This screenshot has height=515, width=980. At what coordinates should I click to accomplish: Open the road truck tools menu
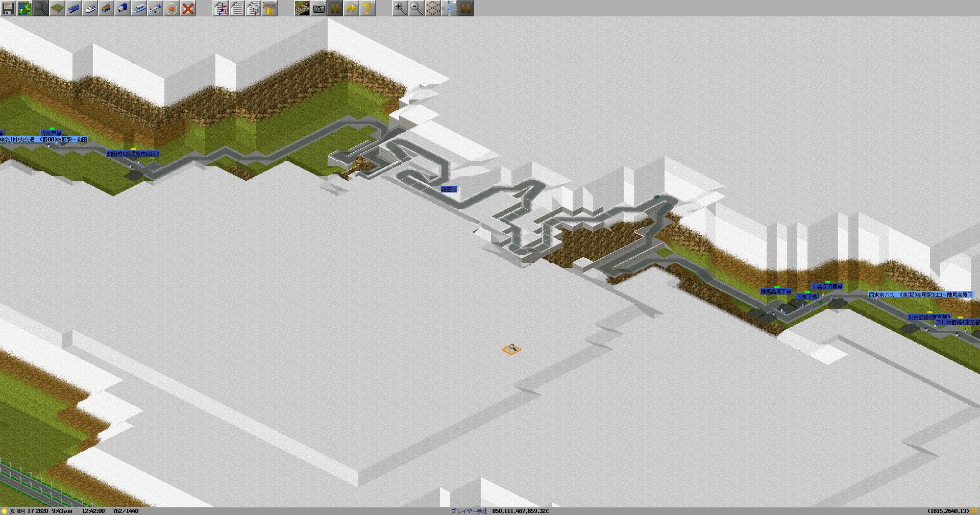122,8
